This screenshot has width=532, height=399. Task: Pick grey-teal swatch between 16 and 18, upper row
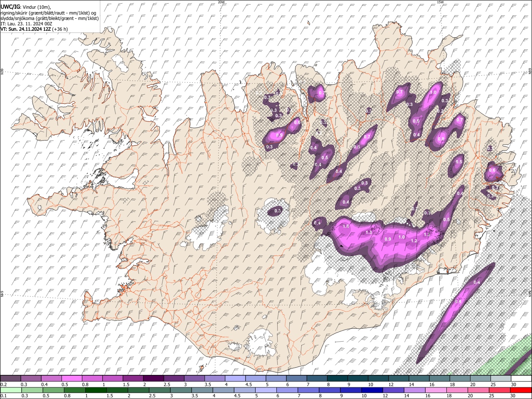pos(439,379)
